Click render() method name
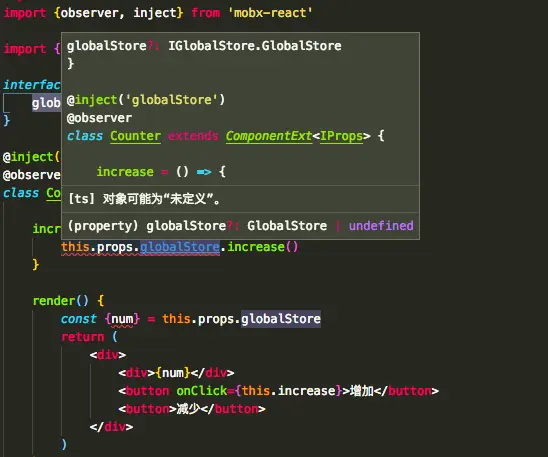548x457 pixels. 60,301
